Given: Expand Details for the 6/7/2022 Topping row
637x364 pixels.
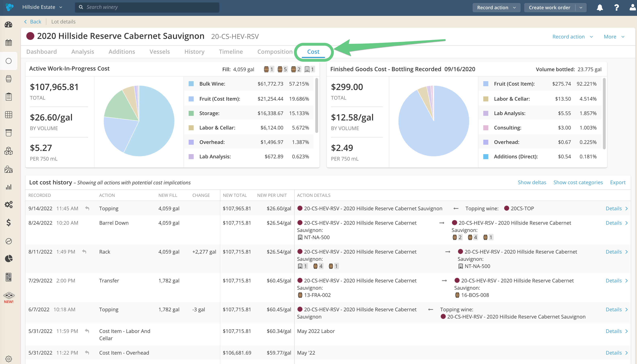Looking at the screenshot, I should pyautogui.click(x=617, y=309).
